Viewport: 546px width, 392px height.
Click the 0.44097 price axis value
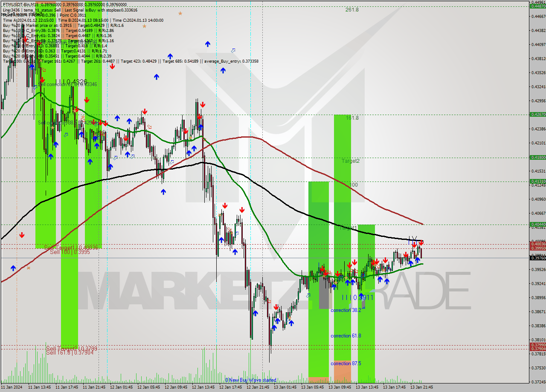[538, 44]
